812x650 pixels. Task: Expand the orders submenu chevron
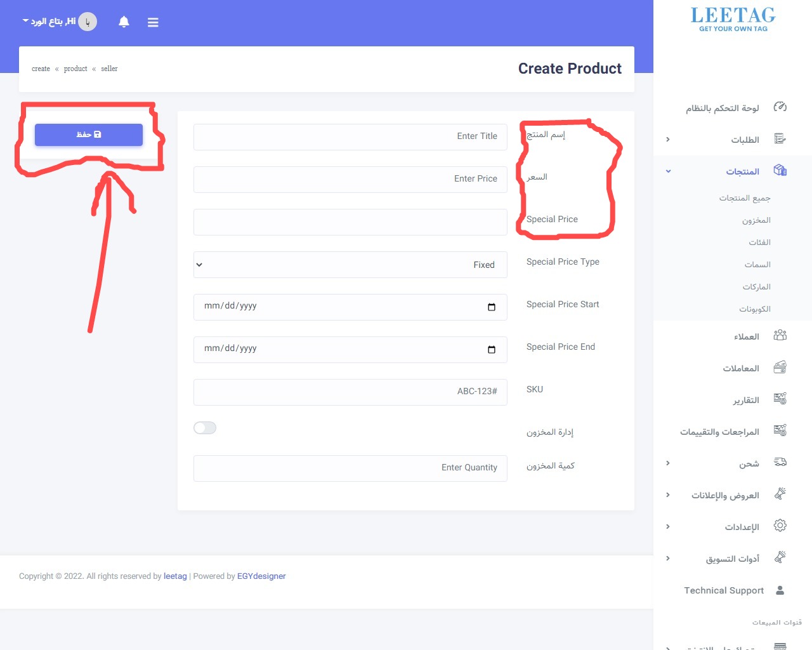click(x=668, y=140)
